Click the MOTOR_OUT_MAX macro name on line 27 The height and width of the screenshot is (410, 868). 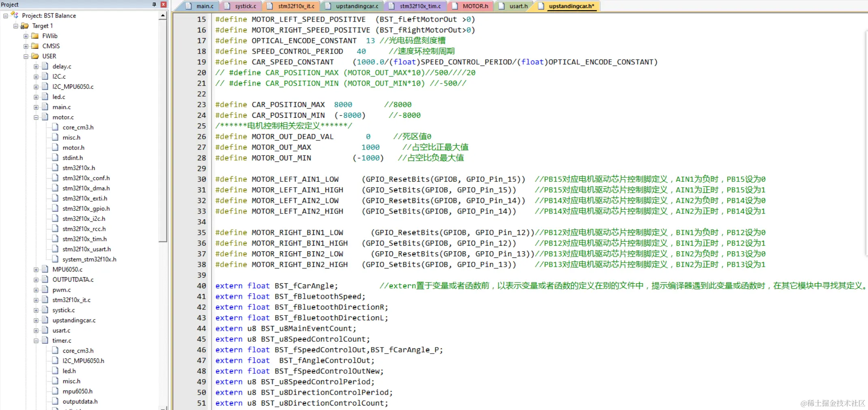point(281,147)
